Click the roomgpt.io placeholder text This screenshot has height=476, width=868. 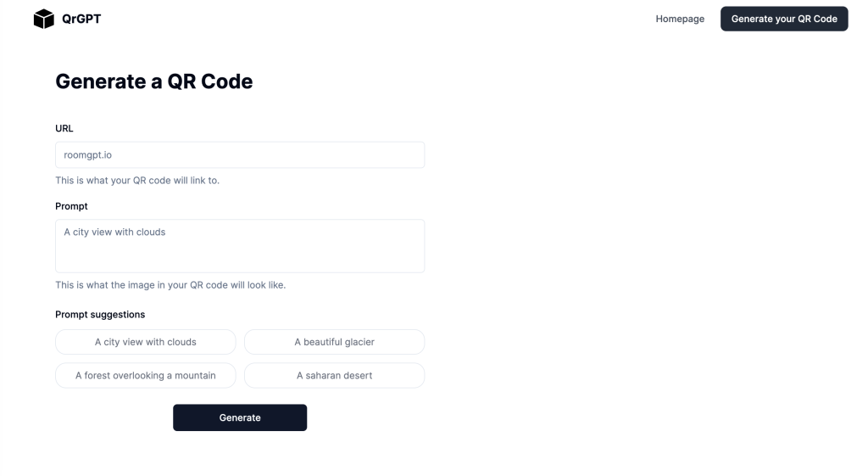88,155
